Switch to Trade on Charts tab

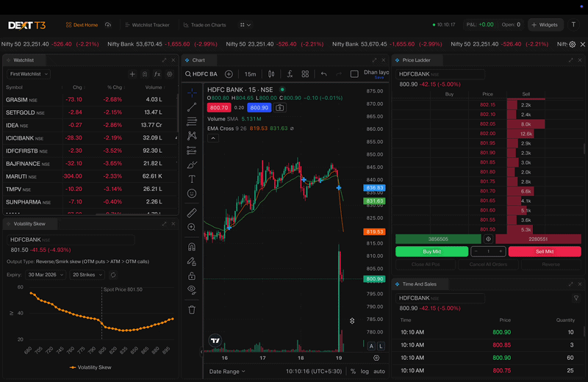[205, 25]
